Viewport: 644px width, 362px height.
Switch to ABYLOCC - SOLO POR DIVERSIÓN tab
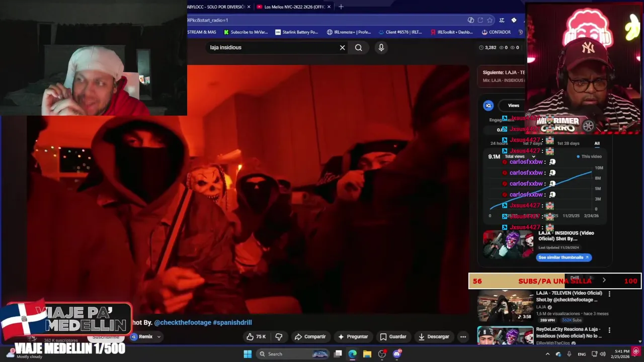click(x=216, y=7)
